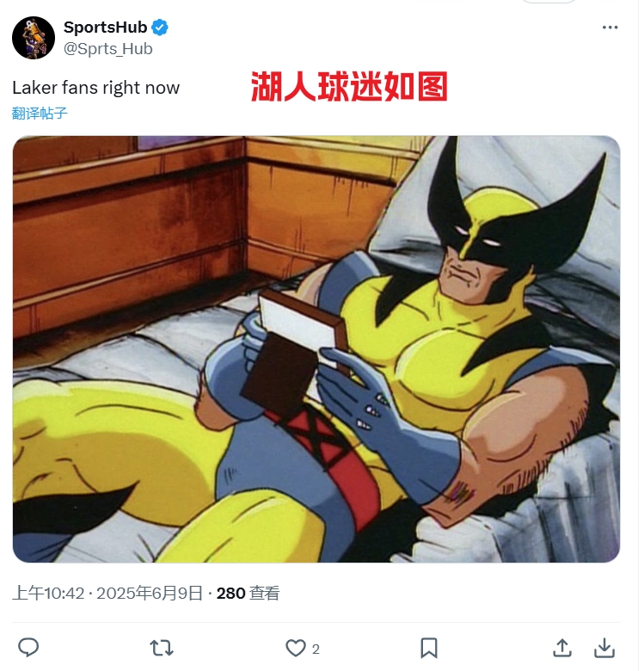Open the three-dot more options menu
This screenshot has width=644, height=671.
pos(610,28)
